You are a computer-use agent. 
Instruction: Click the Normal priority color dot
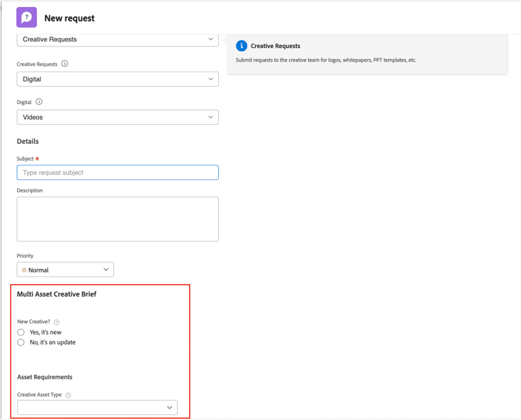24,270
